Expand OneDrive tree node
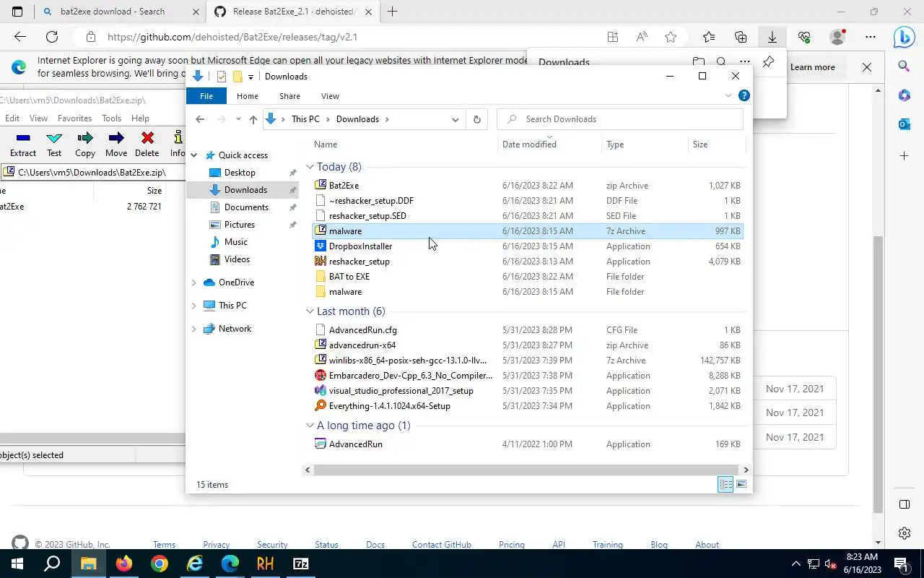924x578 pixels. [x=194, y=282]
